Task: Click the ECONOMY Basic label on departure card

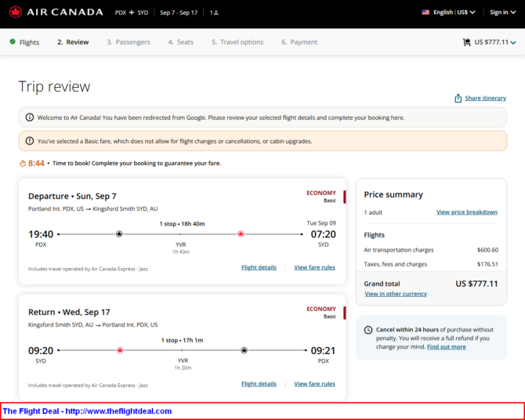Action: [321, 197]
